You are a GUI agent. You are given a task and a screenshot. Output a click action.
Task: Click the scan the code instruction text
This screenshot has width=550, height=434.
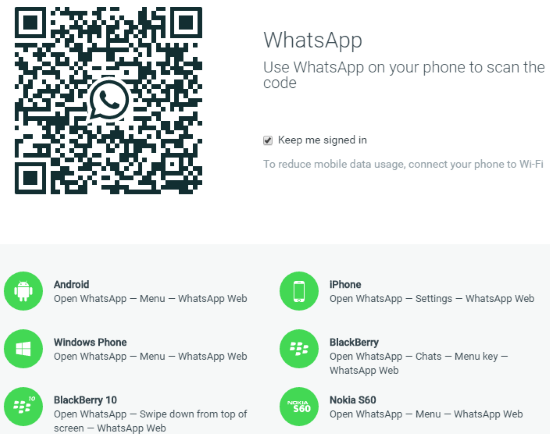coord(404,75)
